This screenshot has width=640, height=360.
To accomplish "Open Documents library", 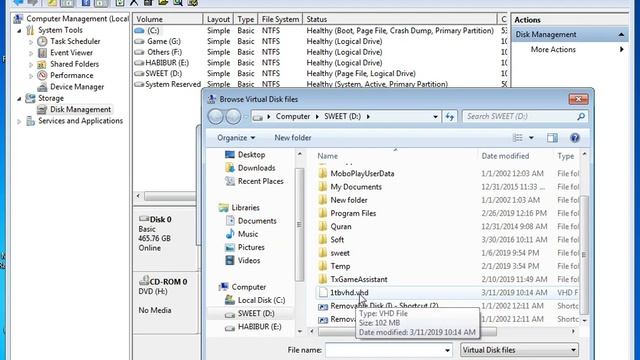I will pos(257,221).
